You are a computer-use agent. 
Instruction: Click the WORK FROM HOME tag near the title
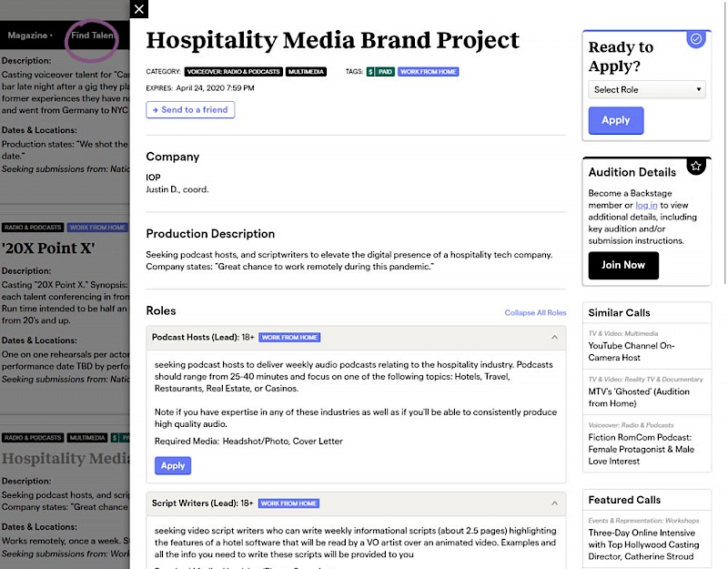(x=428, y=71)
